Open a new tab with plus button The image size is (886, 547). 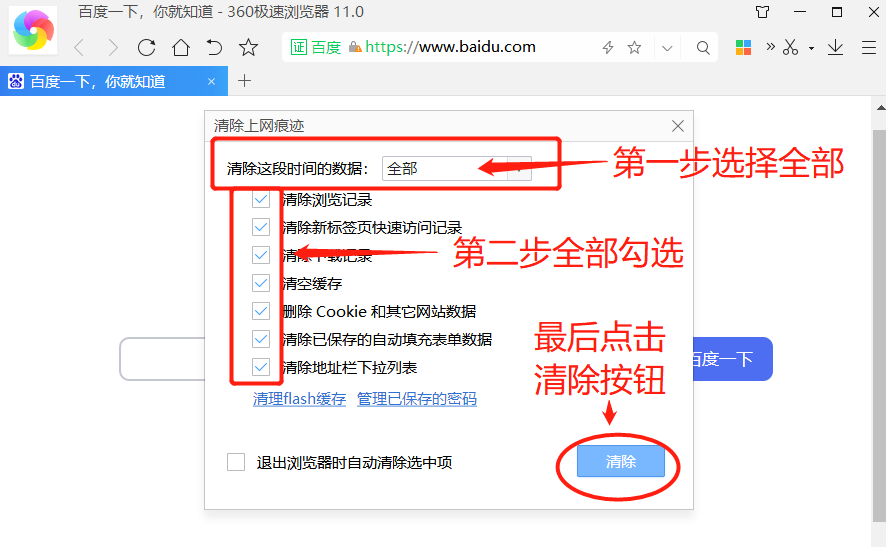[x=244, y=81]
